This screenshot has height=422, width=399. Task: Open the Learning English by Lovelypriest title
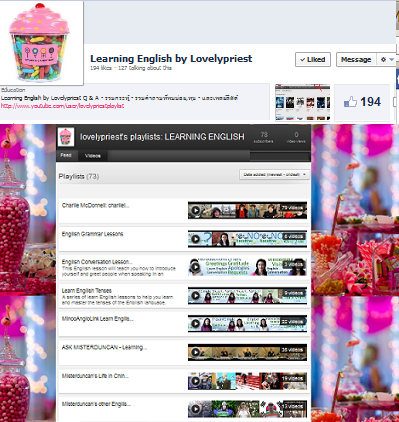click(171, 59)
